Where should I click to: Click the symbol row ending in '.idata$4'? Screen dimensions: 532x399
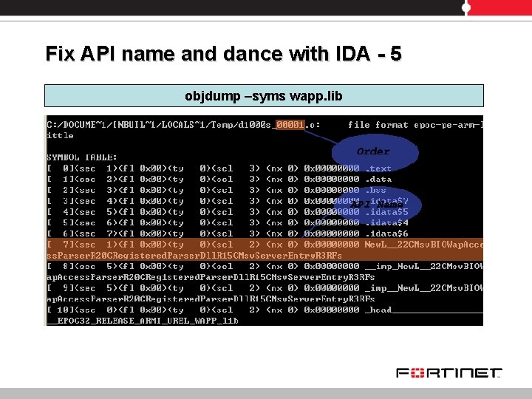pyautogui.click(x=228, y=223)
